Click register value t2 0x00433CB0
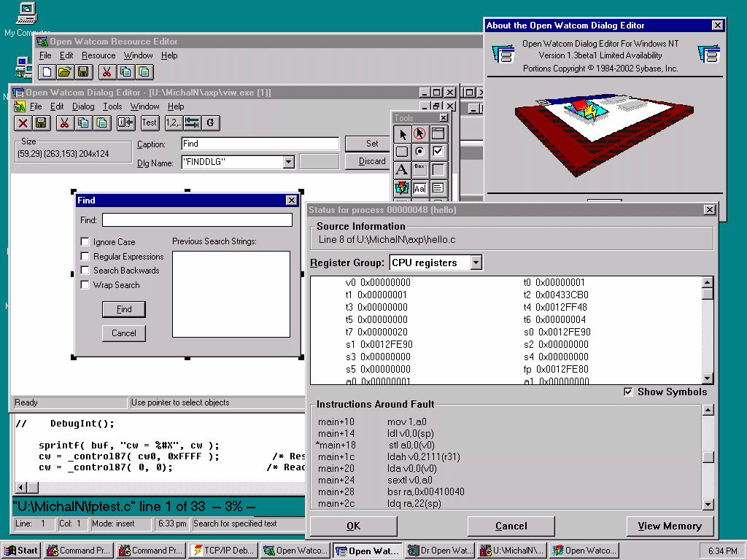 (x=556, y=295)
